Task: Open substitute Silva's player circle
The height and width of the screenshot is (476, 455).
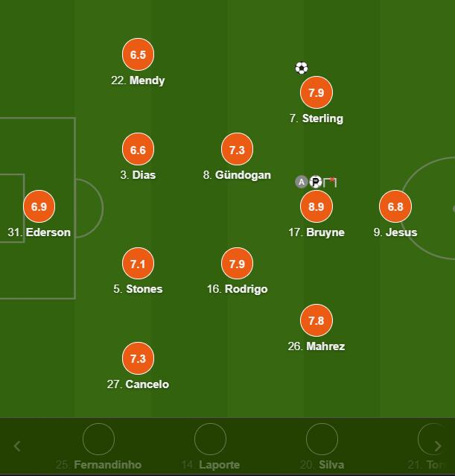Action: point(322,439)
